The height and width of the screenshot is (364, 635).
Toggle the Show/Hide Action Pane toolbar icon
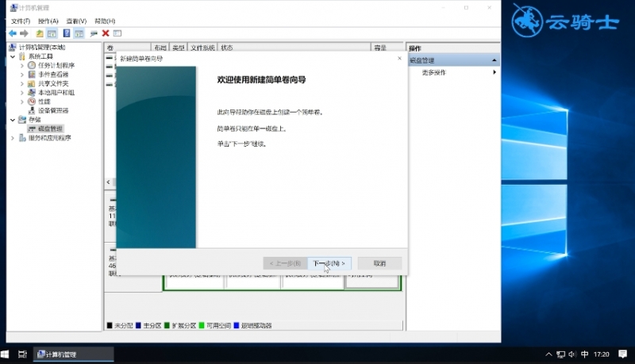pos(79,33)
